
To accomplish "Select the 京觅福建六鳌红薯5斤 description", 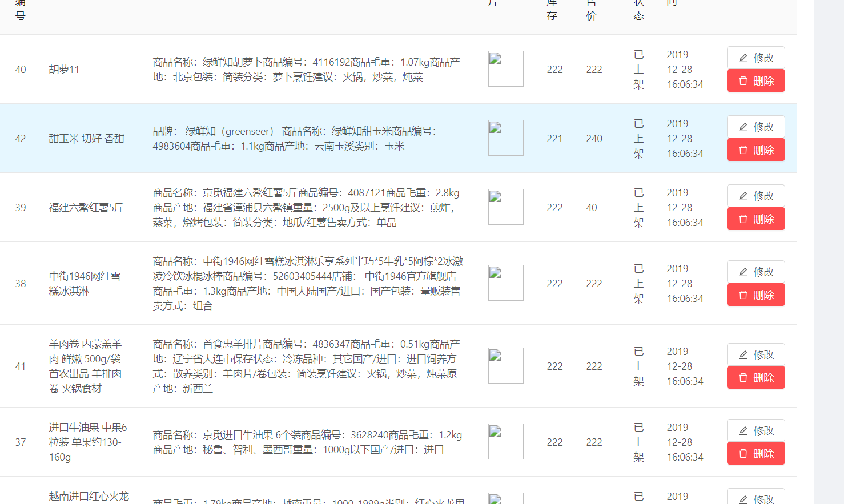I will pos(306,208).
